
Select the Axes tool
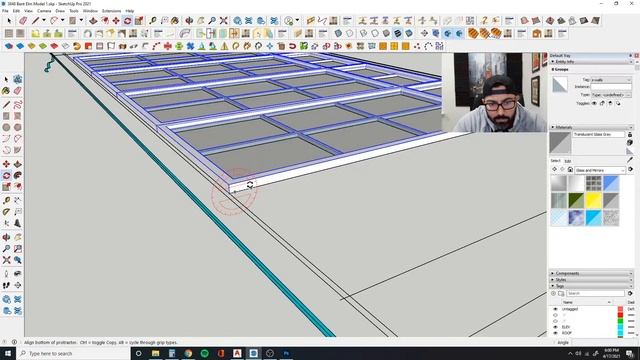[6, 223]
